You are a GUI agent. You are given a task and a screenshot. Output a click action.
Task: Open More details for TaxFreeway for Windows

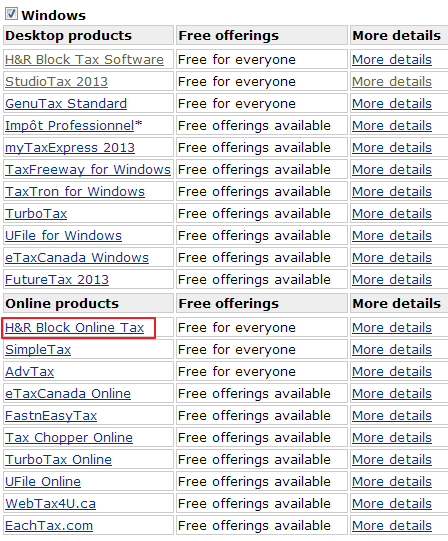tap(392, 170)
